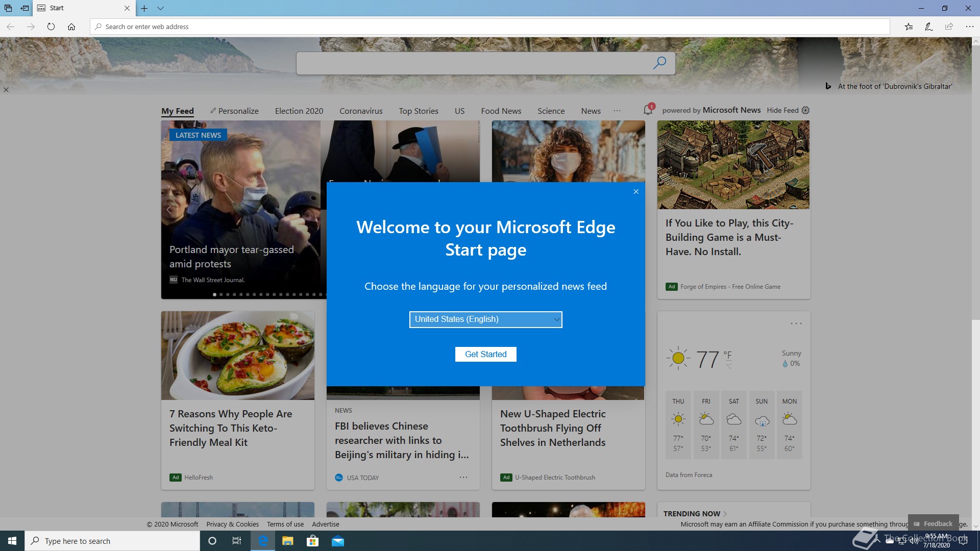Viewport: 980px width, 551px height.
Task: Click the set these tabs aside icon
Action: pyautogui.click(x=24, y=8)
